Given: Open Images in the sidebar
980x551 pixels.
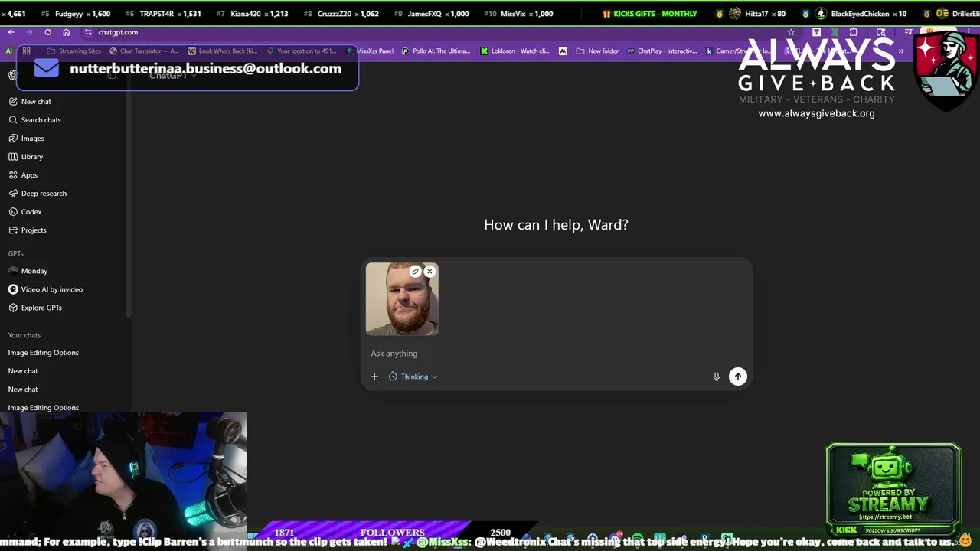Looking at the screenshot, I should [27, 138].
